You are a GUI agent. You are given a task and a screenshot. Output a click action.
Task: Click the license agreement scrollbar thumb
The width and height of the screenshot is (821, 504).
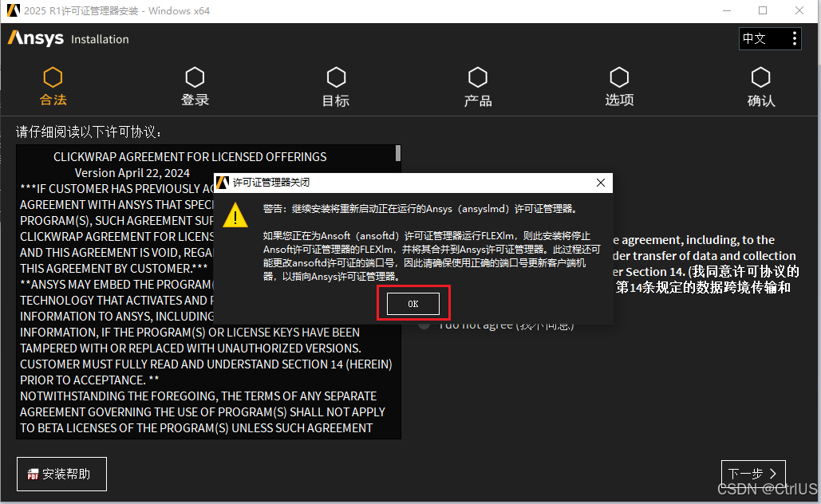[398, 153]
